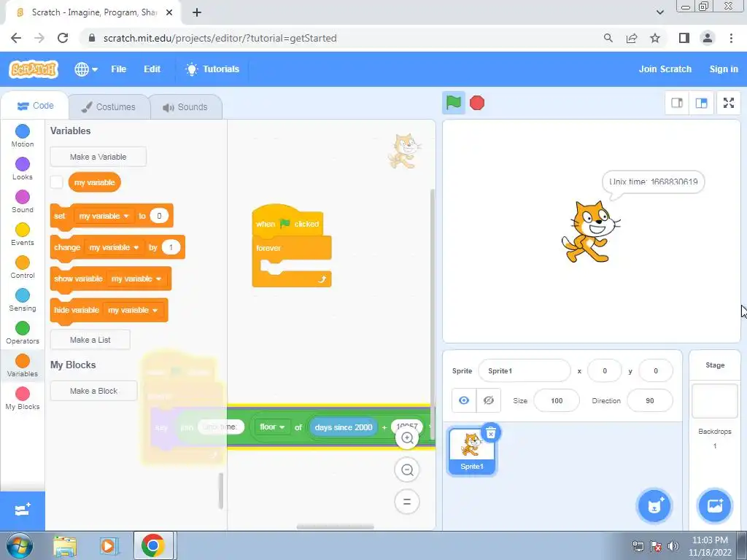Enter full screen stage mode
Image resolution: width=747 pixels, height=560 pixels.
coord(729,103)
